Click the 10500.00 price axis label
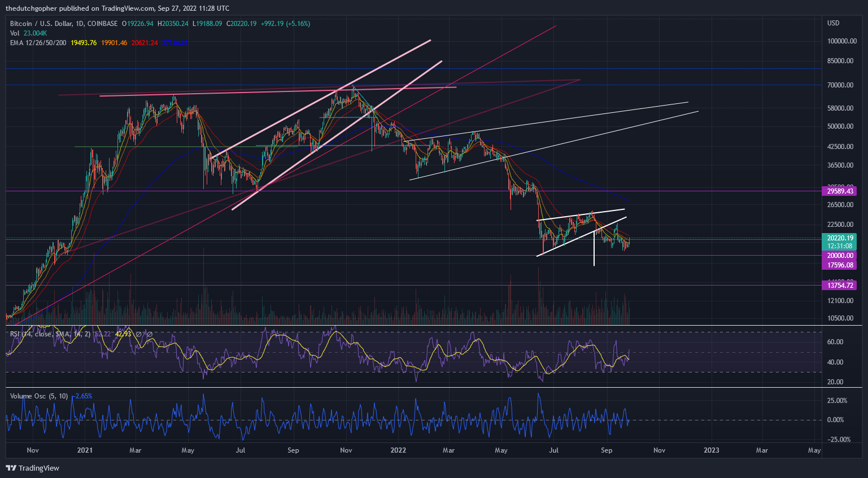 pos(840,318)
